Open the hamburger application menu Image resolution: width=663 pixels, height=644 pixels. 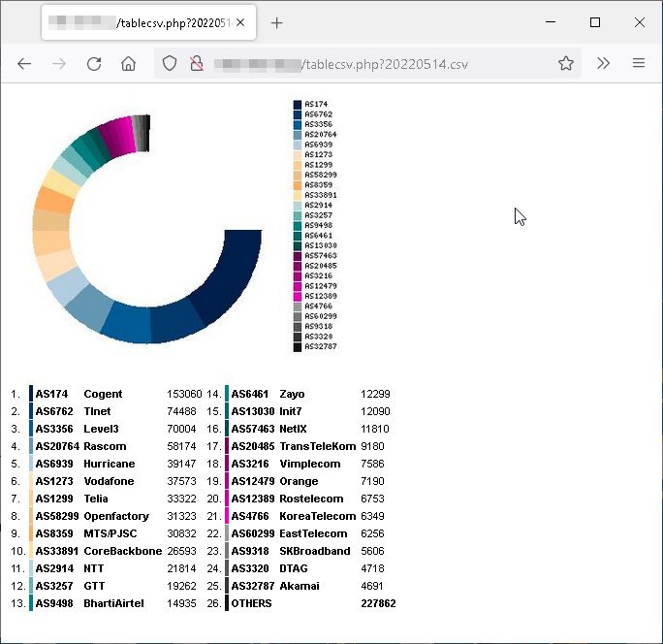[x=639, y=63]
